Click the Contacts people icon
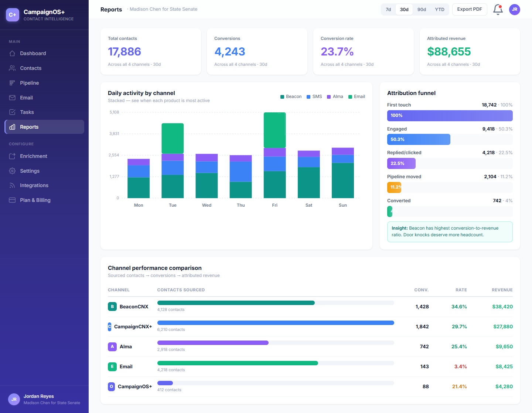 [12, 68]
